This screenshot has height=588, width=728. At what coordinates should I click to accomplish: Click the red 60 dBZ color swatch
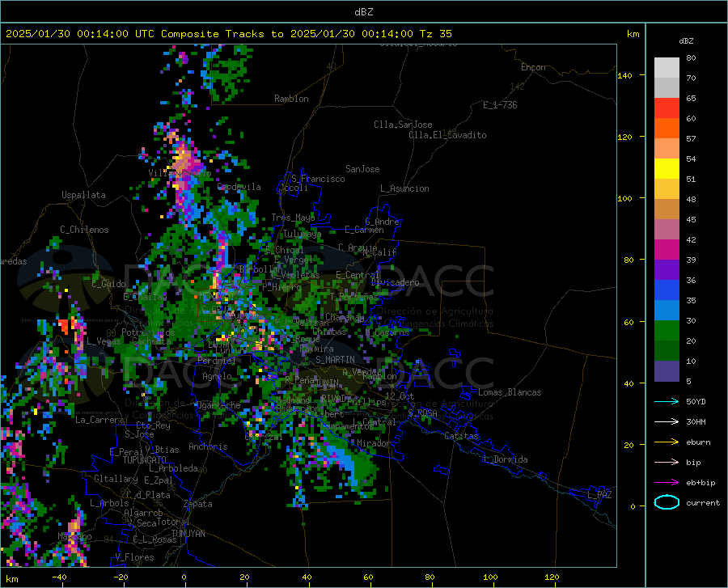667,108
